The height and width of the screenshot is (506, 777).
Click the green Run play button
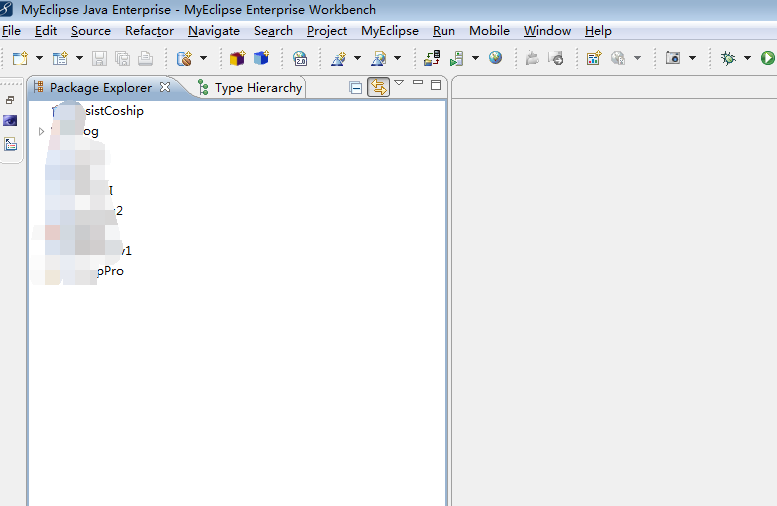click(768, 58)
